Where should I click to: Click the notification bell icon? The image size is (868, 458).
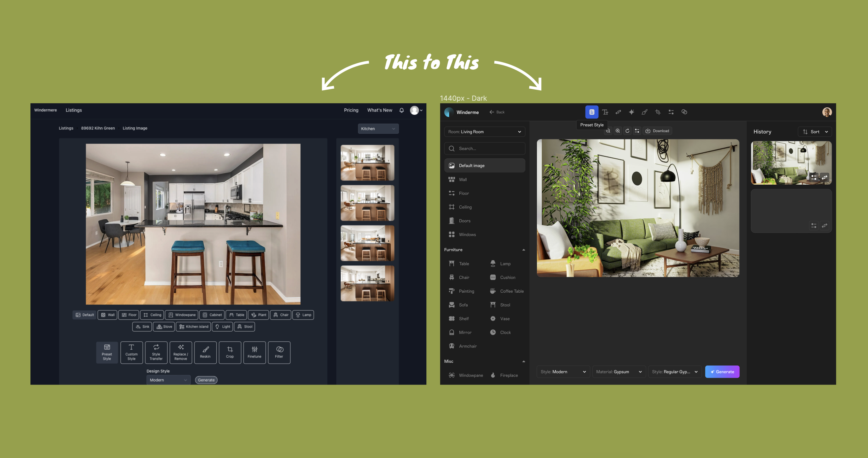click(402, 110)
